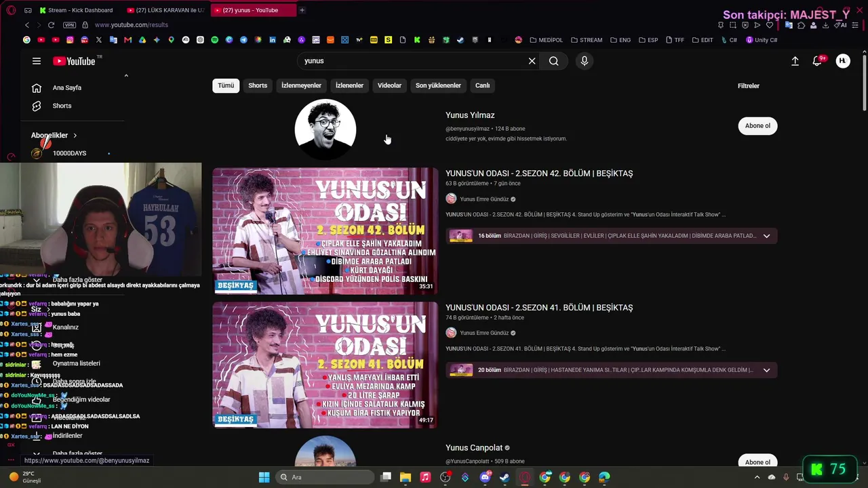Start voice search with the microphone

[585, 61]
